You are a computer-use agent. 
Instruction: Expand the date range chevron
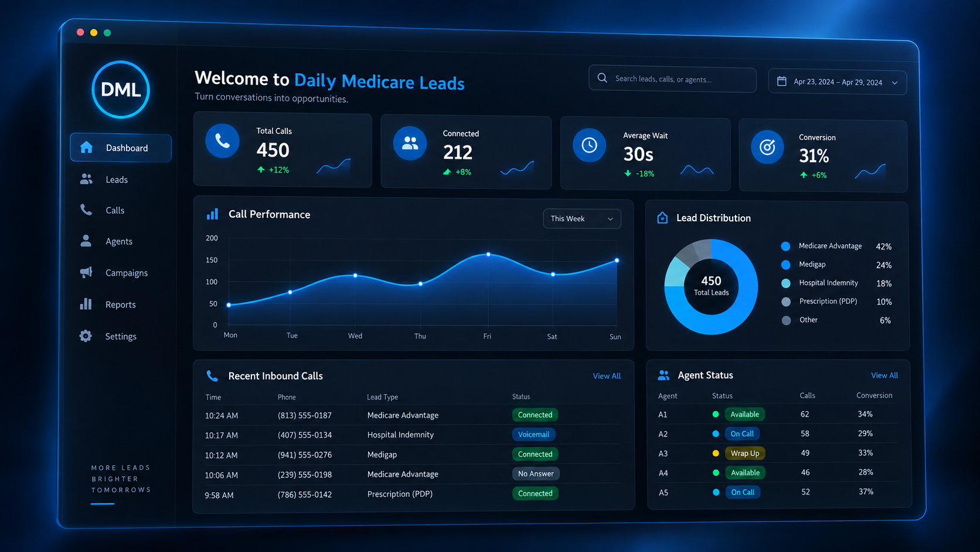[x=895, y=83]
